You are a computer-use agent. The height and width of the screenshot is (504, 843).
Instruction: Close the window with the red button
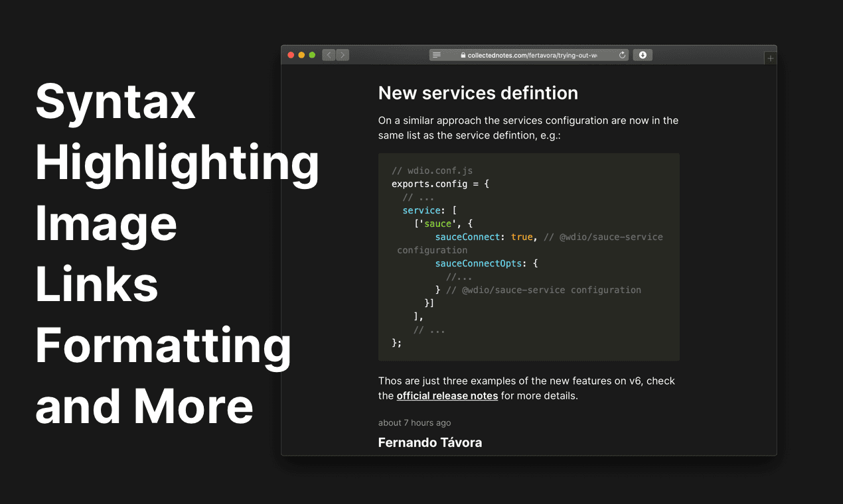coord(291,55)
